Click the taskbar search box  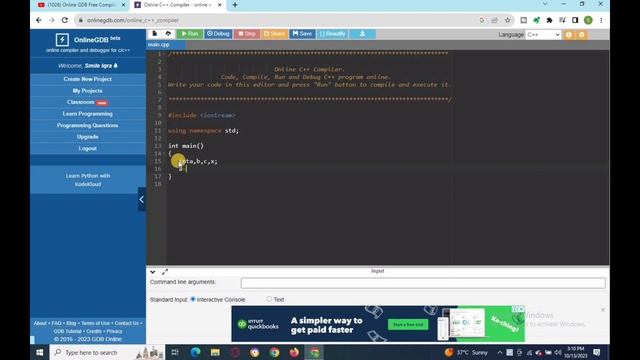click(107, 352)
